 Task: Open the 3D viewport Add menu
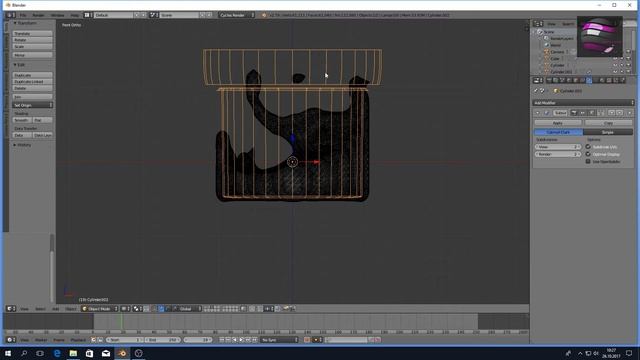[56, 309]
